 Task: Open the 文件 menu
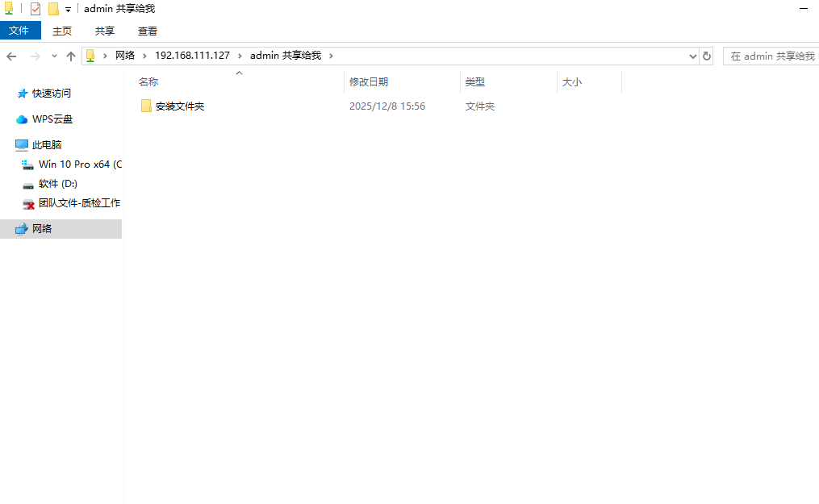[20, 31]
